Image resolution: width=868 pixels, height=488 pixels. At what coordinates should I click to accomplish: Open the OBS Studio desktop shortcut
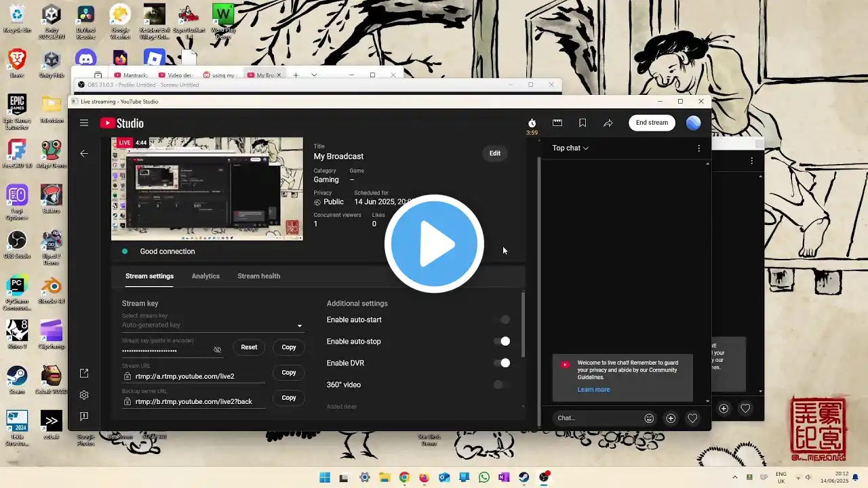click(16, 245)
